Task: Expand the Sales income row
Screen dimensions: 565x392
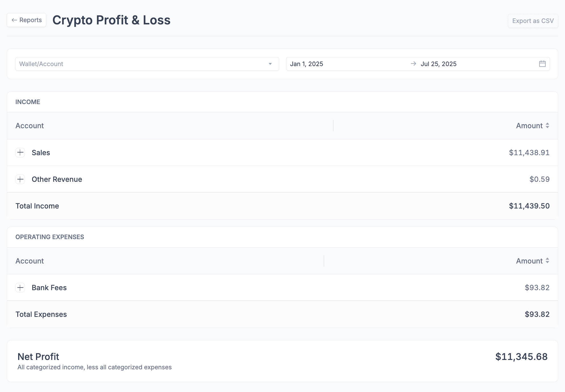Action: click(x=20, y=153)
